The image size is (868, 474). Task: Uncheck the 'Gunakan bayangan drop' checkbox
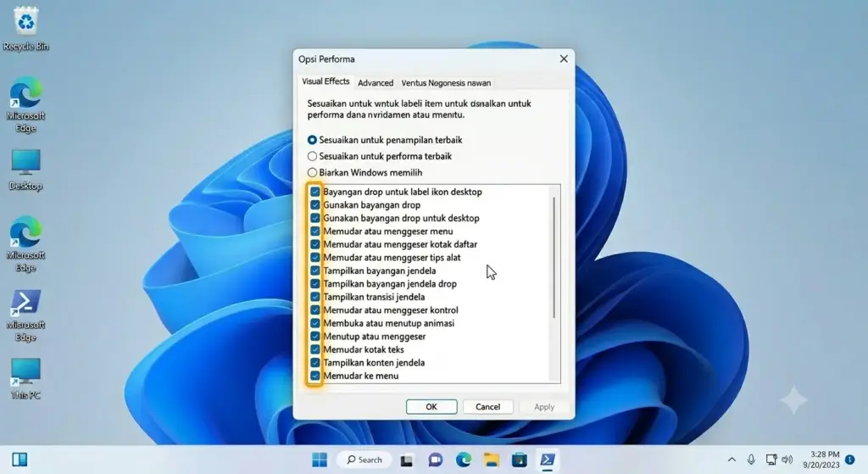point(315,205)
